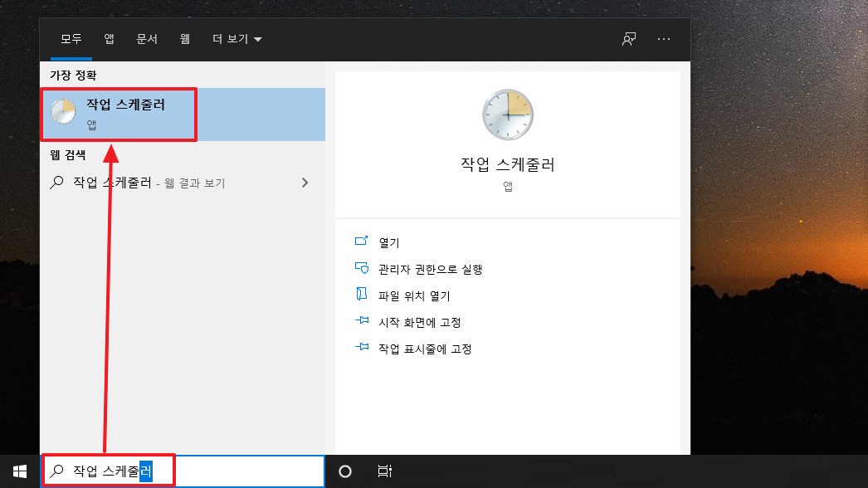Open Cortana from the taskbar circle icon

pyautogui.click(x=344, y=471)
